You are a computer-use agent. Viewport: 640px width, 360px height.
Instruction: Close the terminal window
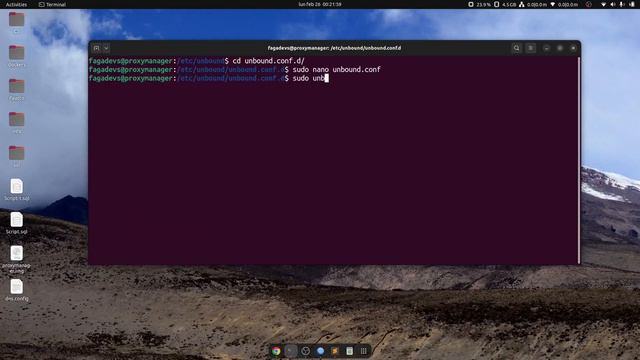(573, 48)
